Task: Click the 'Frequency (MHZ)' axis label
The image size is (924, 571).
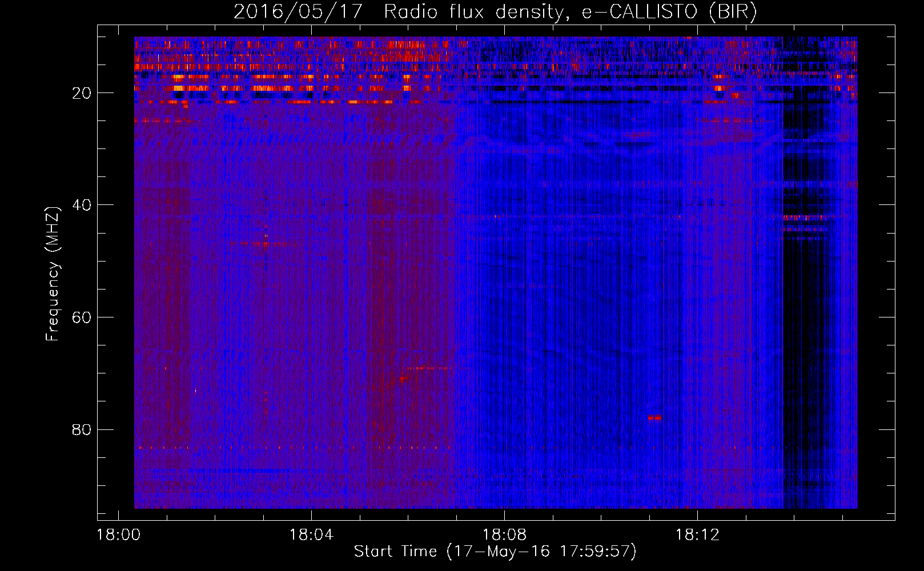Action: pos(53,275)
